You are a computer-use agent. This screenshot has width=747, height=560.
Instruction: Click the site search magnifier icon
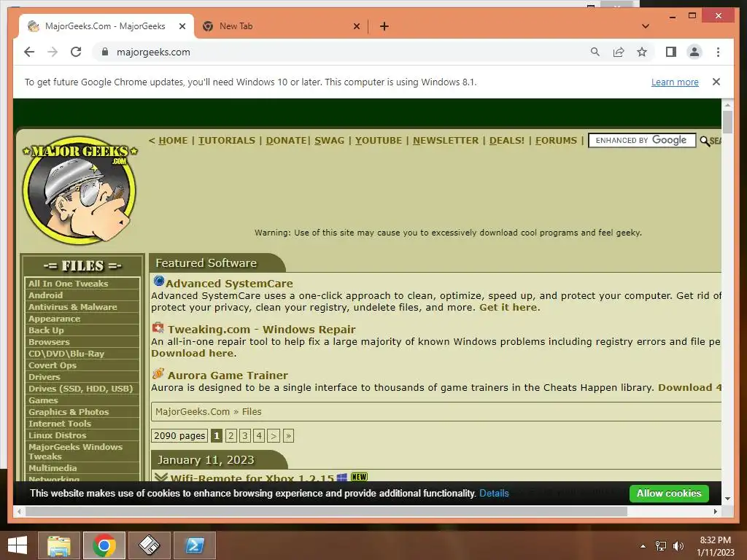[x=705, y=141]
